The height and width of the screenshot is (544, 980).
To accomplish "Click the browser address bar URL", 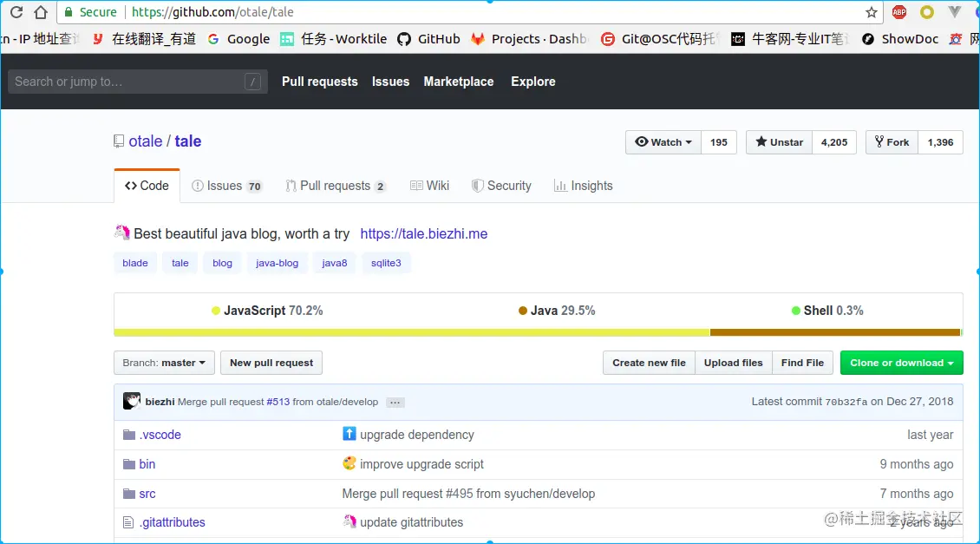I will pos(212,12).
